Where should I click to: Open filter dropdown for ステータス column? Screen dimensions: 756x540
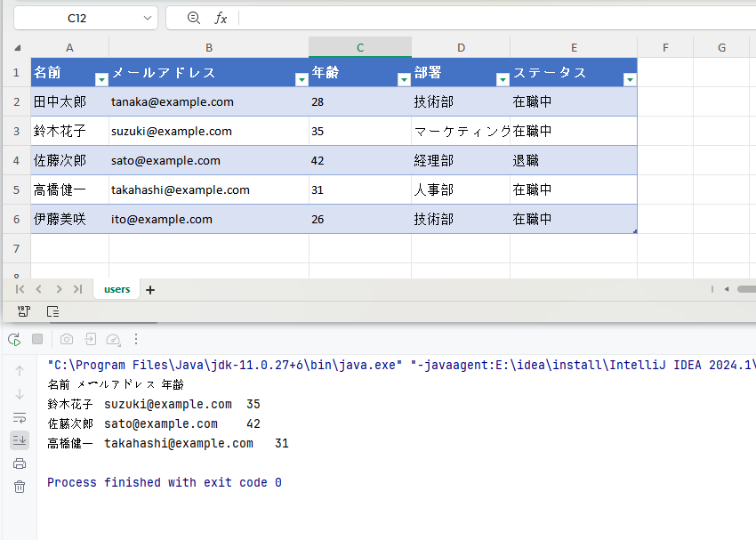tap(631, 79)
